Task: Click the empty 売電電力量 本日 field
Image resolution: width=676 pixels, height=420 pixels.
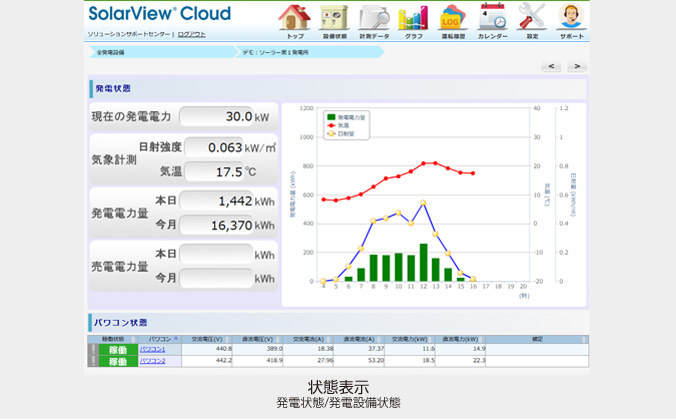Action: click(x=216, y=254)
